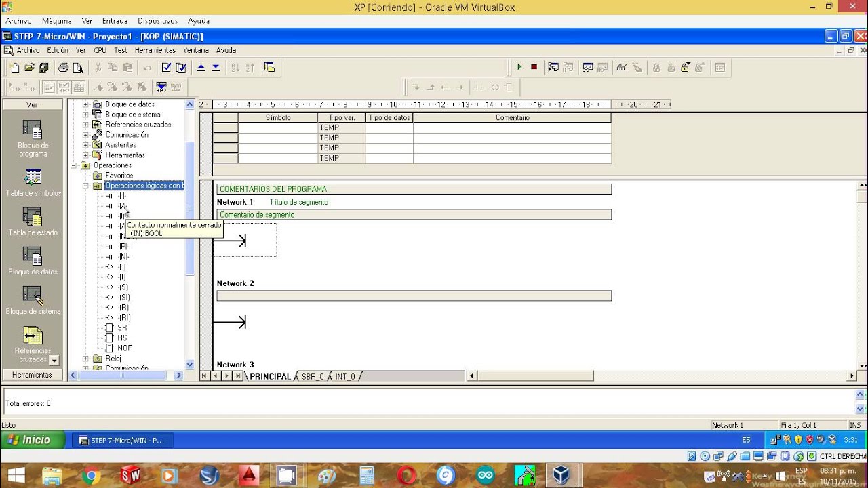
Task: Upload from PLC using the blue up arrow
Action: point(201,67)
